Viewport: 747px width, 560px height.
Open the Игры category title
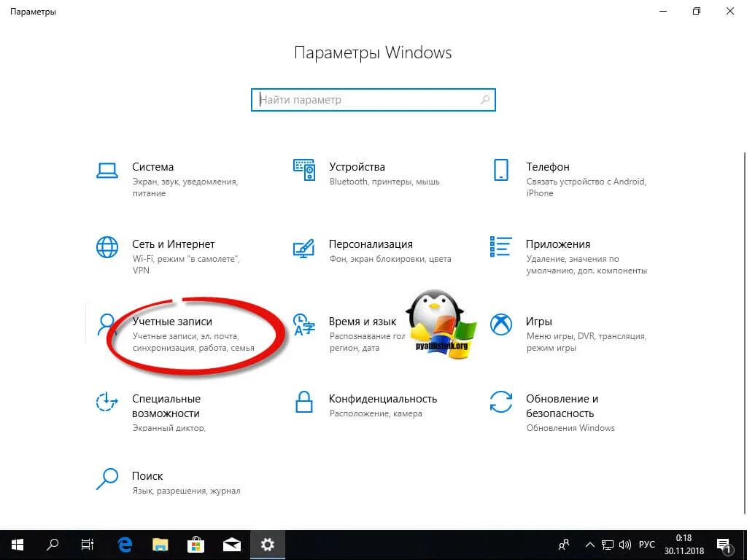539,322
